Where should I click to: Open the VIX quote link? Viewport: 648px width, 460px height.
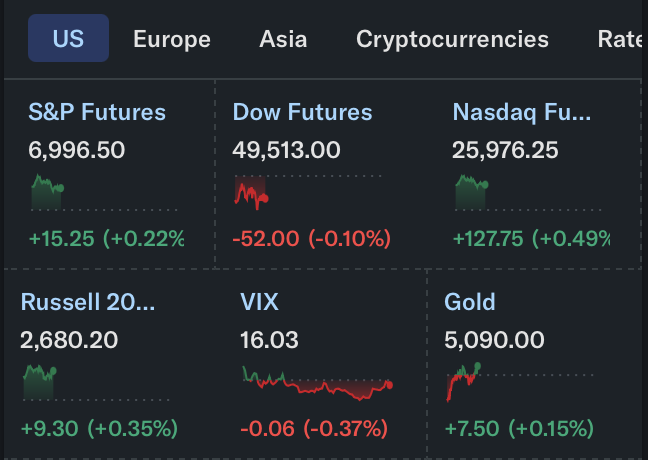[259, 302]
